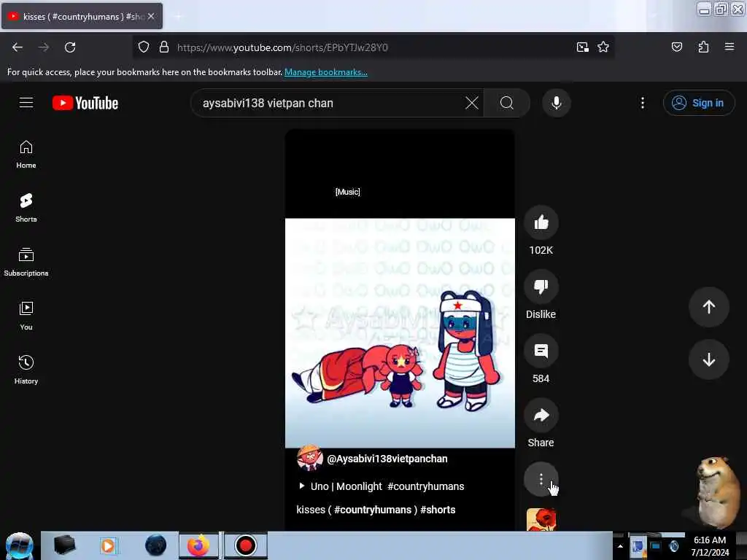Click the picture-in-picture icon in address bar
The width and height of the screenshot is (747, 560).
click(x=583, y=47)
